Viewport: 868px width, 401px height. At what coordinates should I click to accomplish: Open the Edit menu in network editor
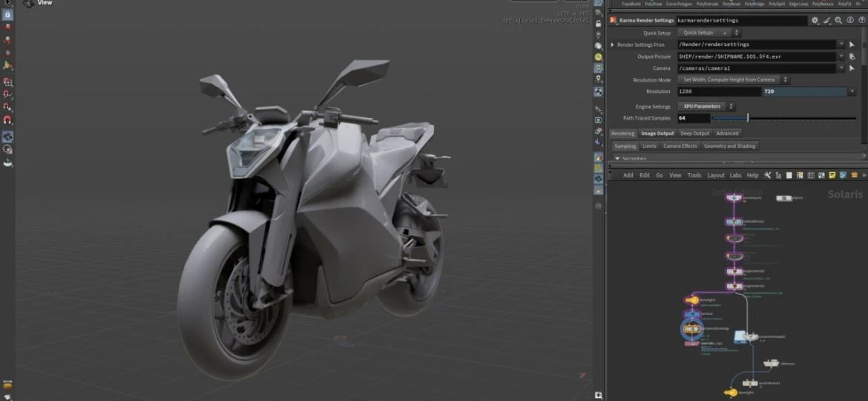point(645,175)
